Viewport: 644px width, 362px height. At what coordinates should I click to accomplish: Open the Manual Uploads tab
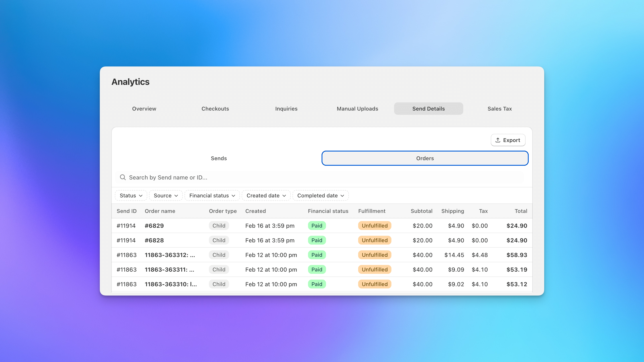(357, 108)
